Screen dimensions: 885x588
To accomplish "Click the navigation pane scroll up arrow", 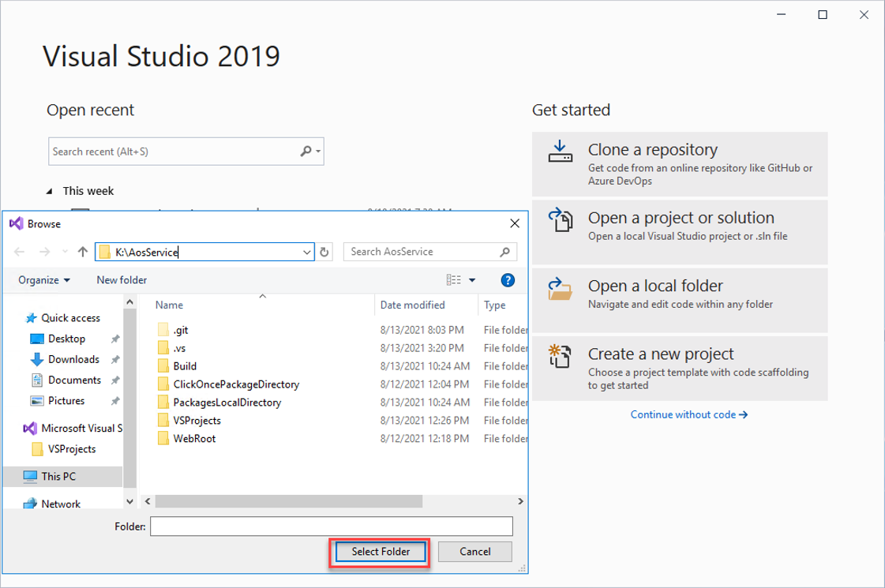I will tap(129, 302).
